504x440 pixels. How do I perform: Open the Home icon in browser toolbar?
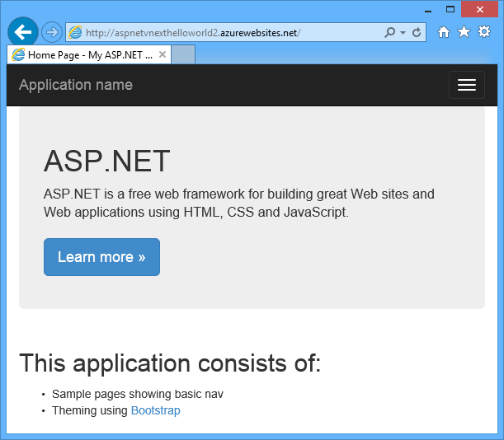point(444,32)
